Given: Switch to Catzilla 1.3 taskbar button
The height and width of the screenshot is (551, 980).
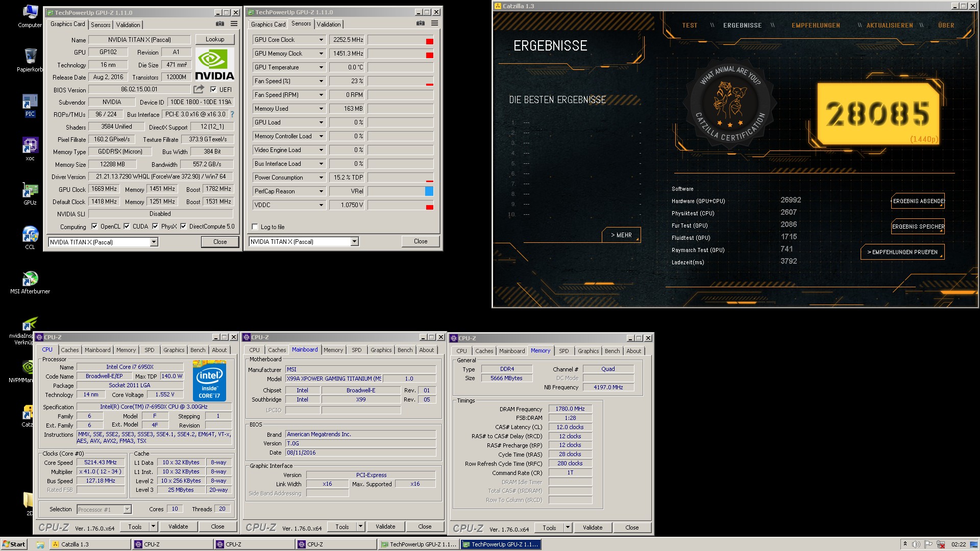Looking at the screenshot, I should tap(90, 544).
